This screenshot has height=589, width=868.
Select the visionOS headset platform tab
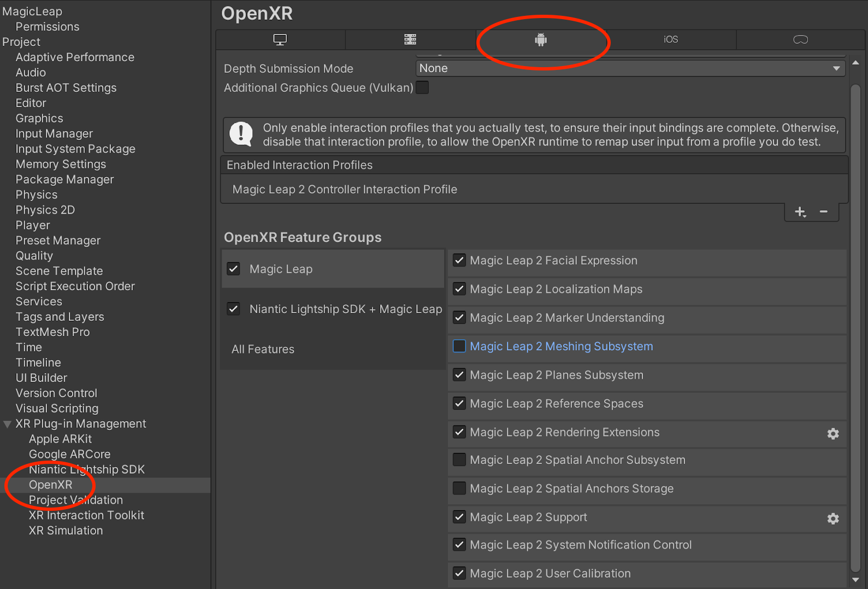tap(800, 39)
